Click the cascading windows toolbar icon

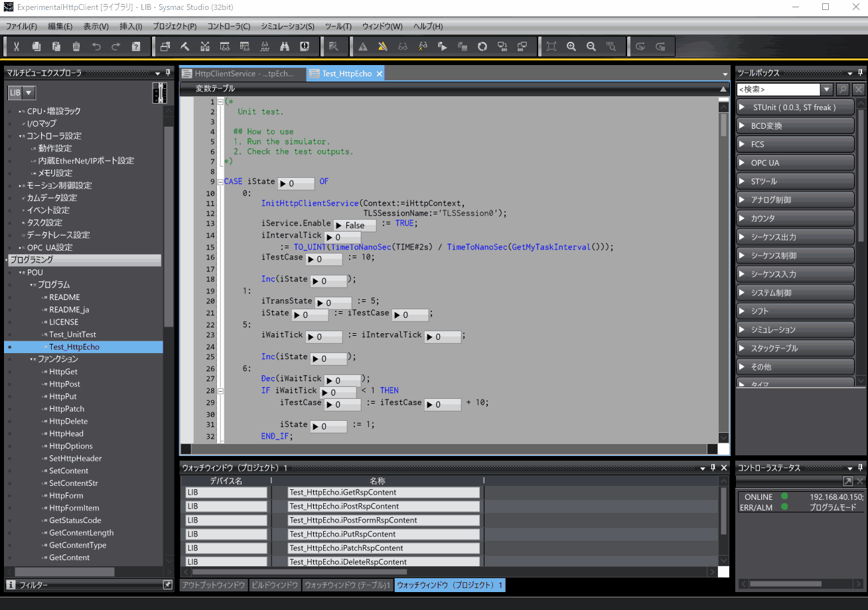click(165, 46)
